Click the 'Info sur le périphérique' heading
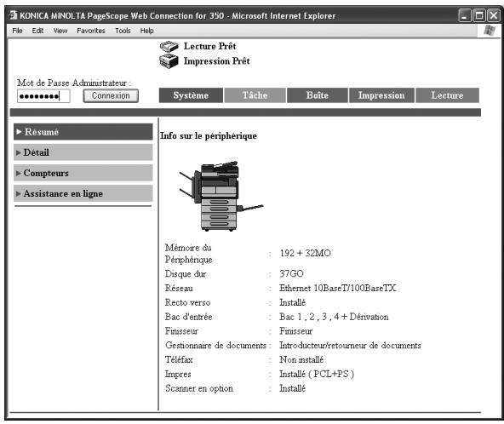The height and width of the screenshot is (424, 504). 209,135
